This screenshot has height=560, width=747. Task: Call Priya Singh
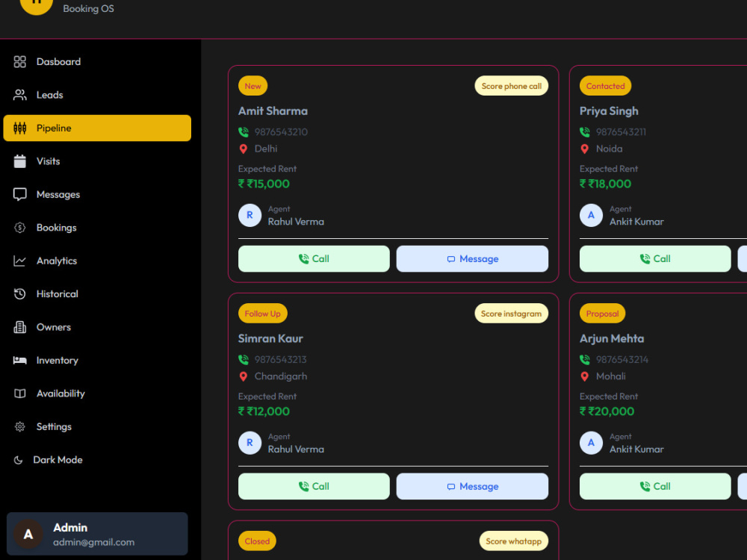[655, 258]
